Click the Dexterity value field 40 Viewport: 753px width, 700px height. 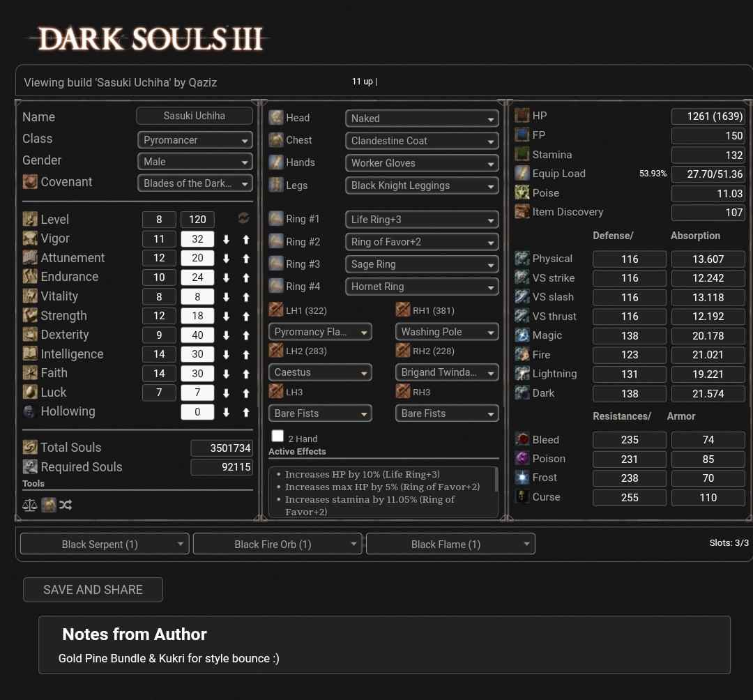point(197,335)
